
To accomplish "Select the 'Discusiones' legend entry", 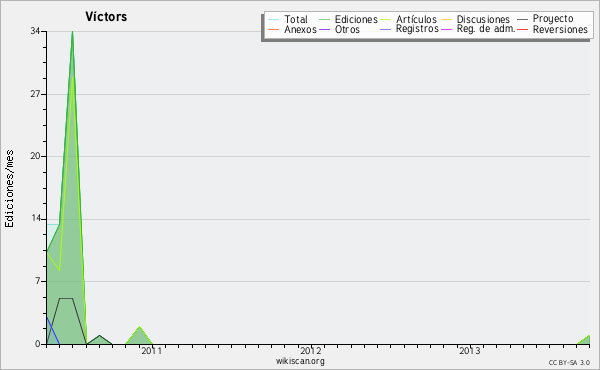I will 483,19.
